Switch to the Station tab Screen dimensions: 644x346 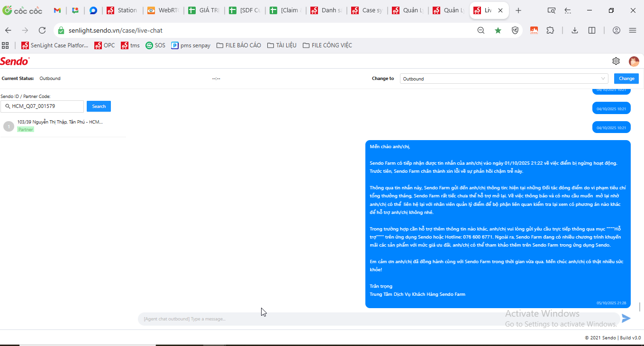coord(122,10)
